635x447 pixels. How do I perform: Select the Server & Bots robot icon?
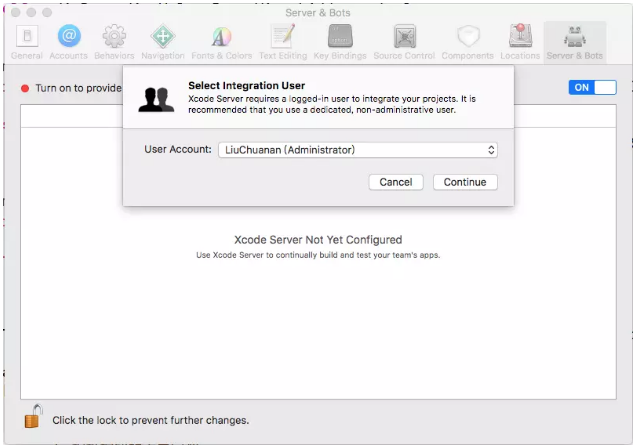575,36
